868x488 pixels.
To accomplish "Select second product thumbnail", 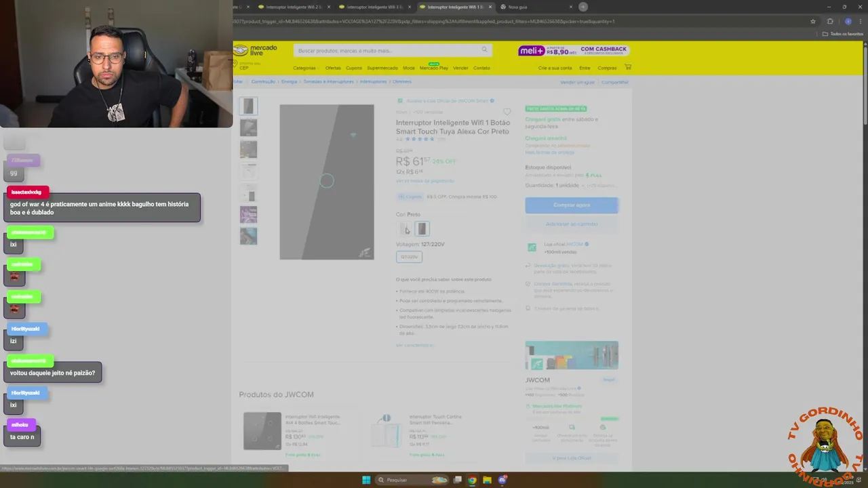I will (248, 127).
